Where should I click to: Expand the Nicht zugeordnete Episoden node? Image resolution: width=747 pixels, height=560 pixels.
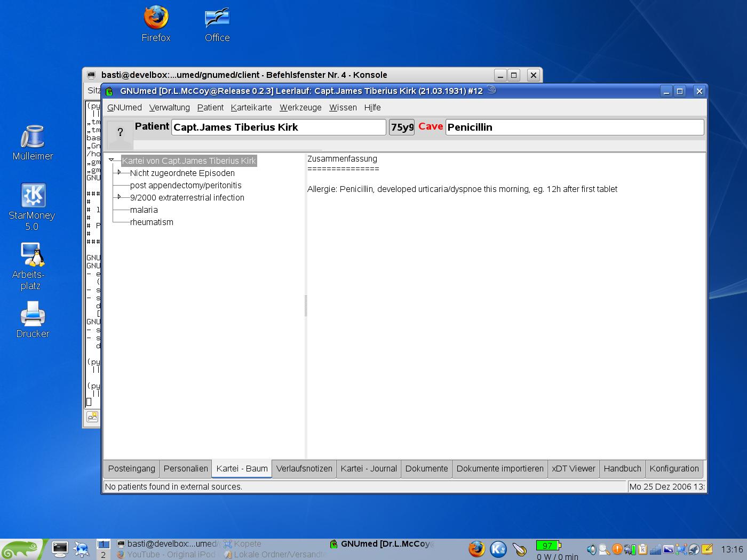(x=120, y=172)
